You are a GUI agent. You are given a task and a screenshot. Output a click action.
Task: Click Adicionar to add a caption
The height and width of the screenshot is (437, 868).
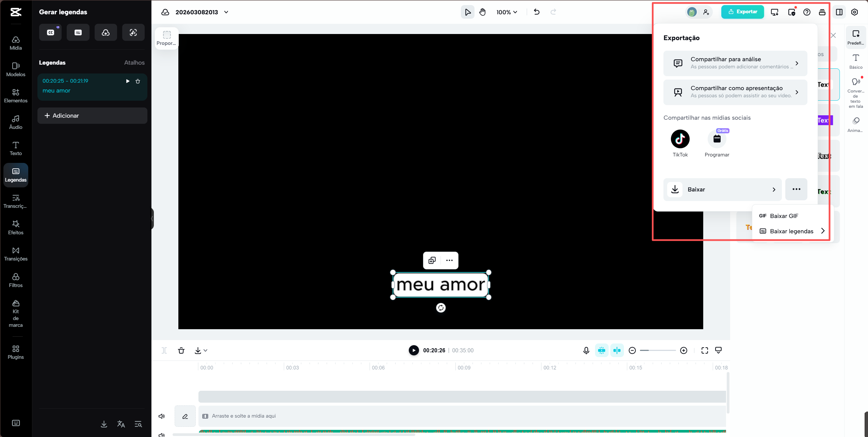click(92, 115)
